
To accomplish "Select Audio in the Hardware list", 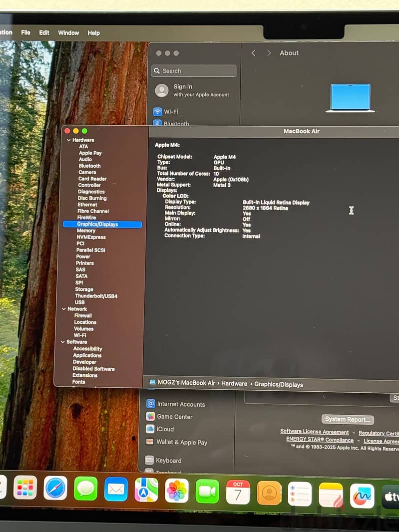I will pos(85,159).
